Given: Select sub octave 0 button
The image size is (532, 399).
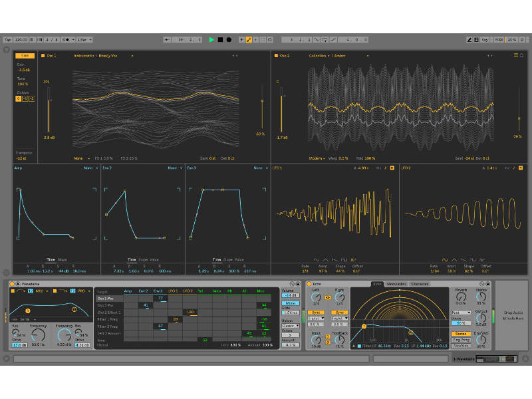Looking at the screenshot, I should pos(19,98).
